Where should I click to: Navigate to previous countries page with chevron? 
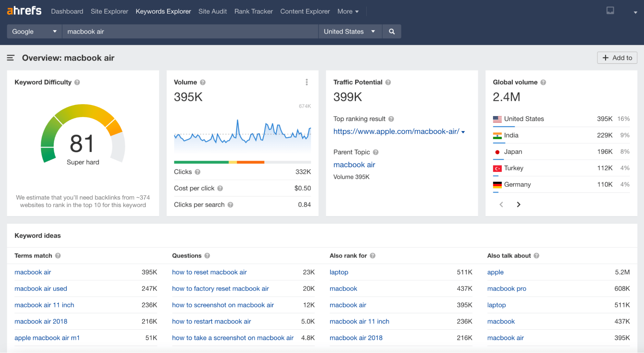coord(501,204)
